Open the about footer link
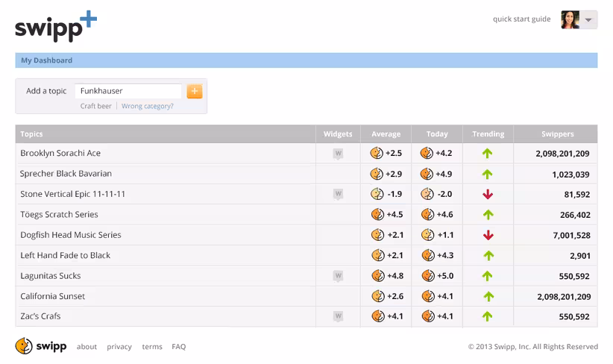The image size is (613, 364). coord(87,346)
